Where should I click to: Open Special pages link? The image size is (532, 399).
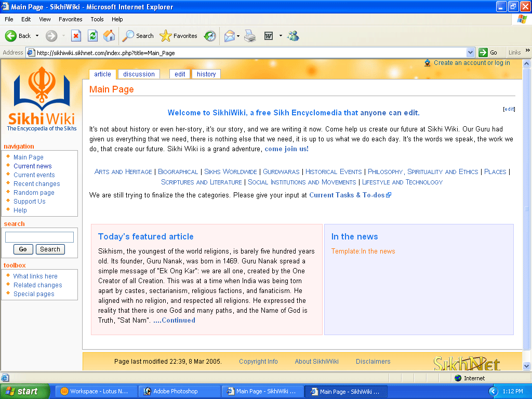pyautogui.click(x=34, y=294)
